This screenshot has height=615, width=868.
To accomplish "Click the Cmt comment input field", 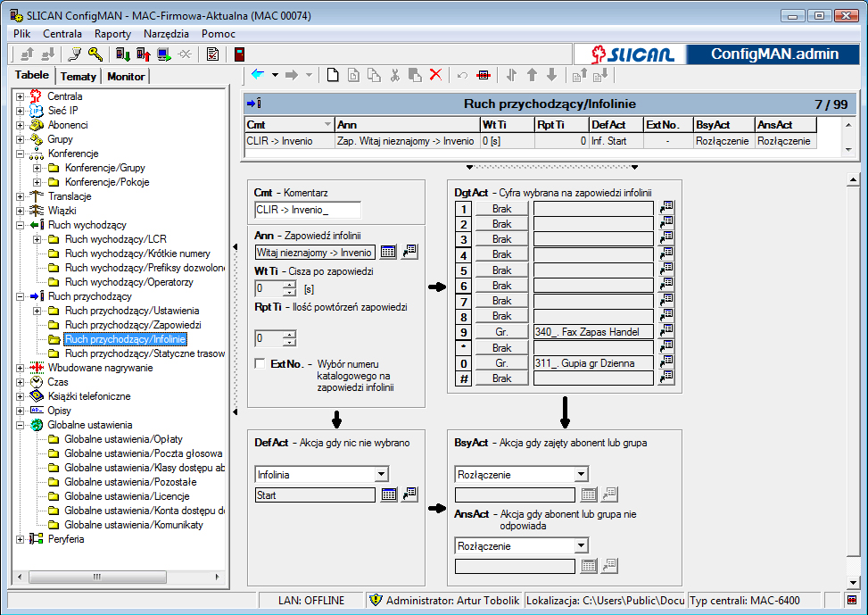I will pos(307,210).
